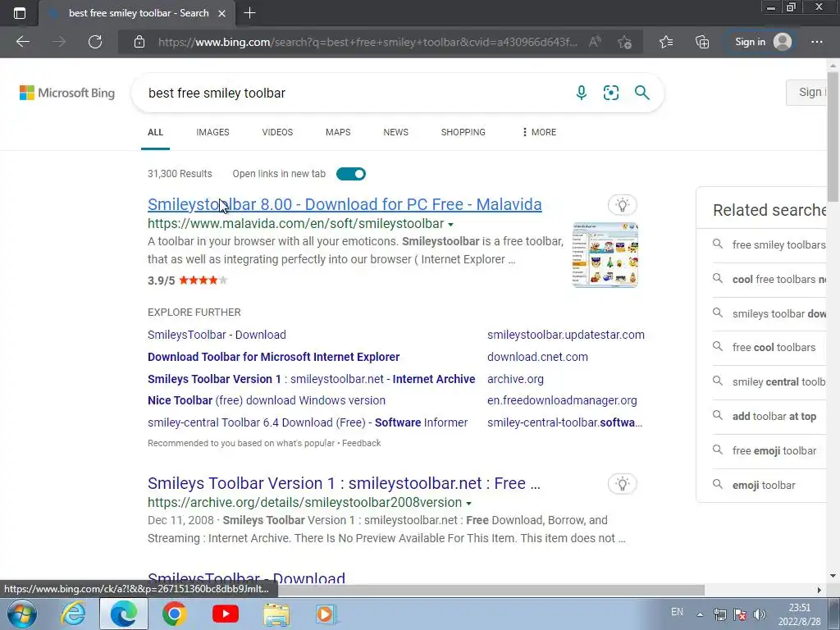This screenshot has height=630, width=840.
Task: Select the ALL results tab
Action: (155, 132)
